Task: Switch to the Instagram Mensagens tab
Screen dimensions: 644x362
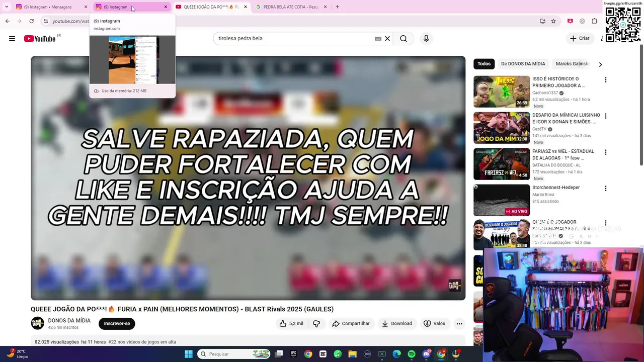Action: [x=51, y=7]
